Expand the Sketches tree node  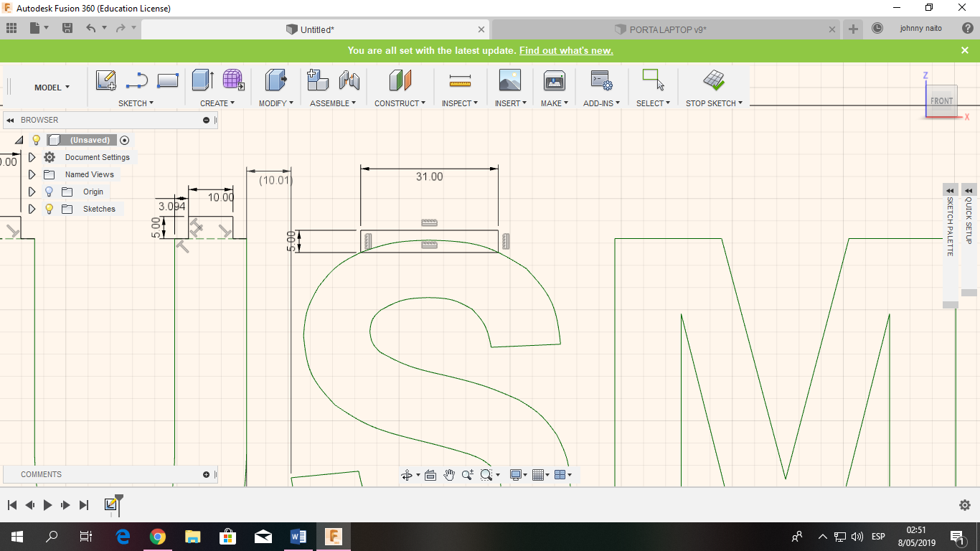[x=32, y=209]
